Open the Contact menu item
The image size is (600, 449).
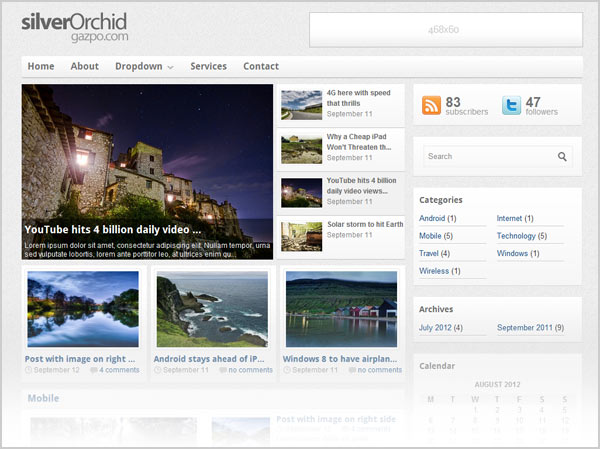click(261, 66)
